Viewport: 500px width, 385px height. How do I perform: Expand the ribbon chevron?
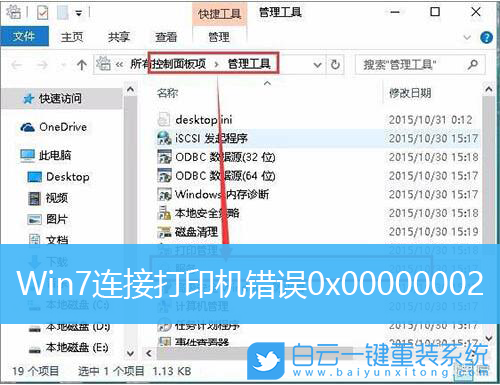tap(467, 37)
